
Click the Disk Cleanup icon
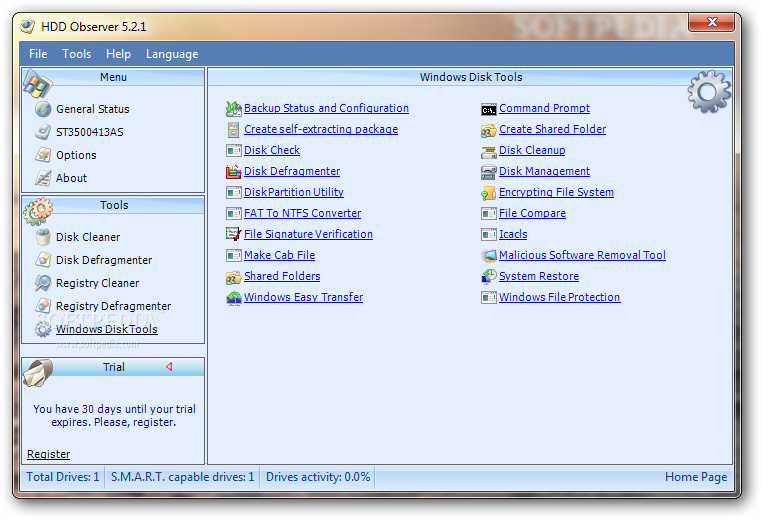489,151
